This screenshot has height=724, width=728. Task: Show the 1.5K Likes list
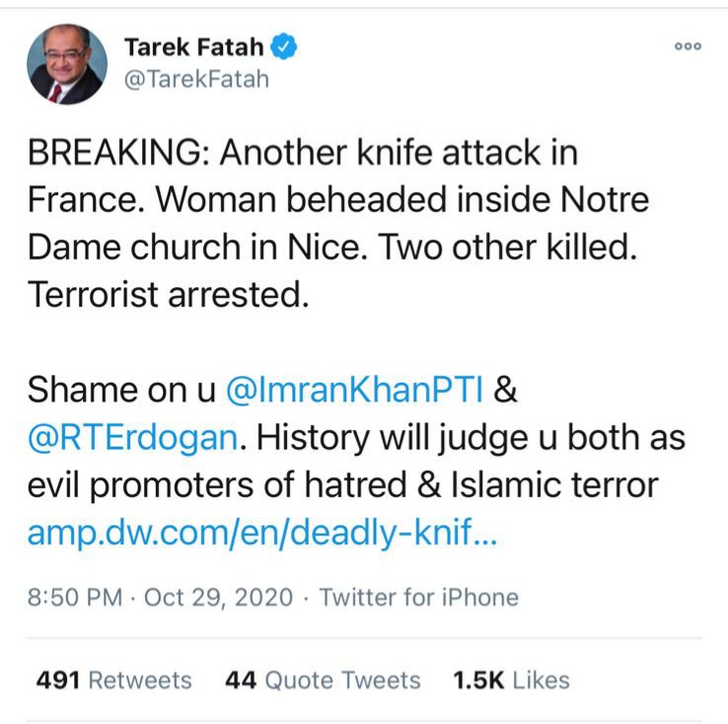pyautogui.click(x=511, y=680)
